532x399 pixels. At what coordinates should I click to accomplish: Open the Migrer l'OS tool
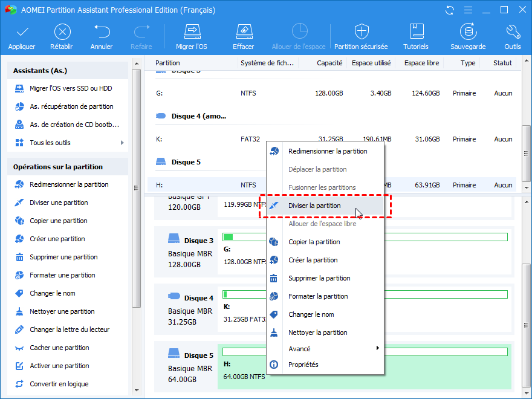192,32
